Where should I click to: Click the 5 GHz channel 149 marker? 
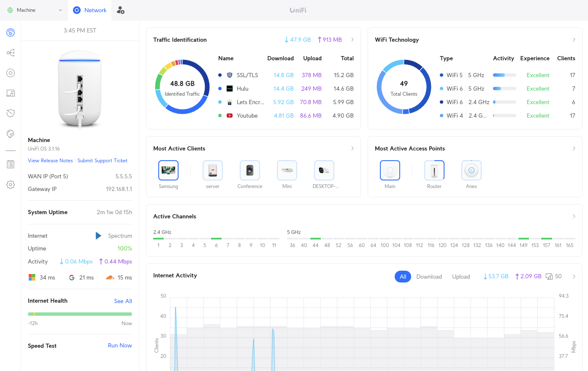[x=523, y=239]
